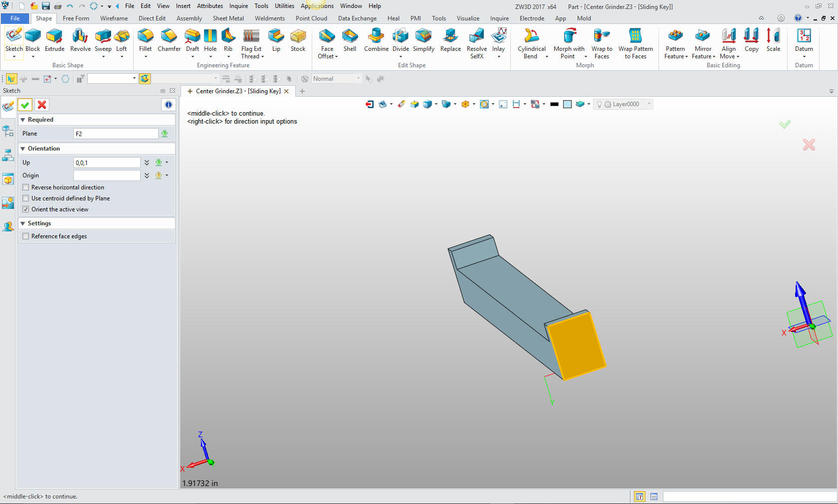Open the Free Form ribbon tab

click(76, 18)
